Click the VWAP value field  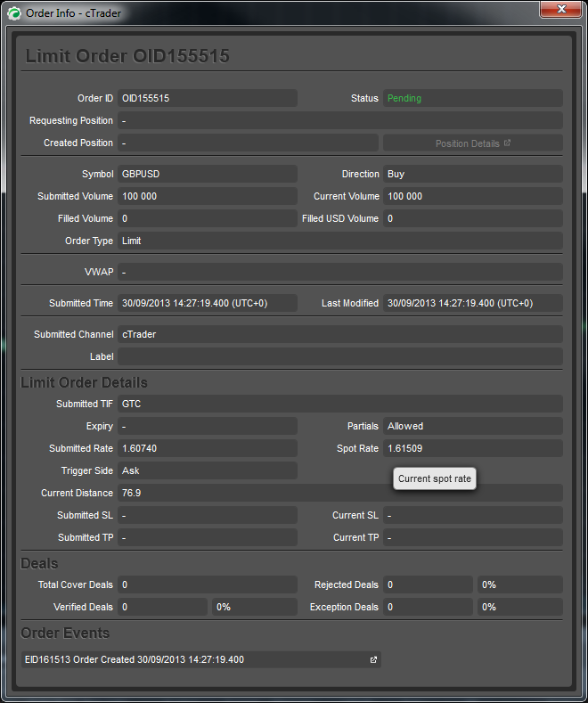point(340,272)
